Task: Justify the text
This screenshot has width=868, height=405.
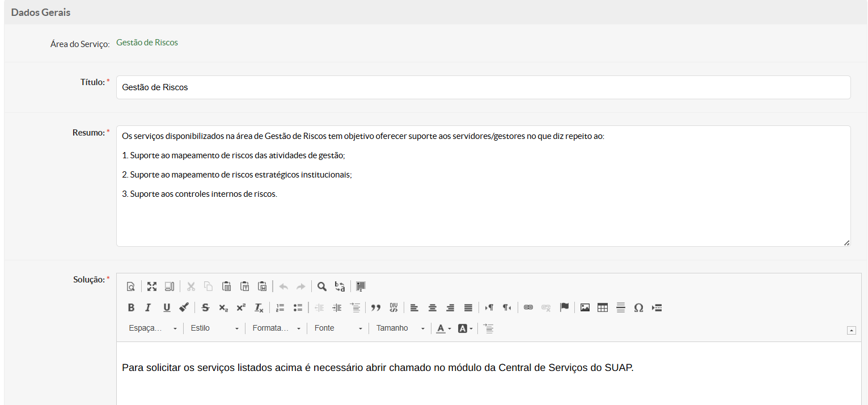Action: coord(468,307)
